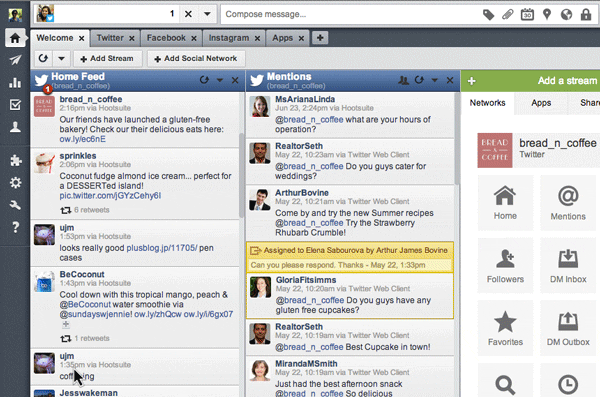Open the Analytics bar chart icon
This screenshot has height=397, width=600.
click(x=15, y=82)
